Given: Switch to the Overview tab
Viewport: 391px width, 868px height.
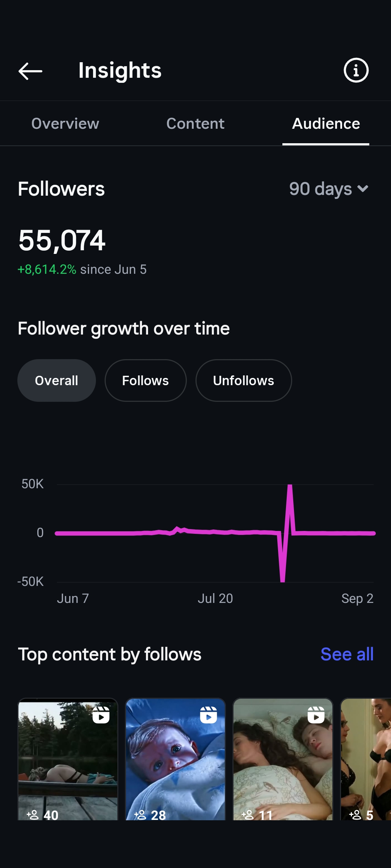Looking at the screenshot, I should click(x=65, y=124).
